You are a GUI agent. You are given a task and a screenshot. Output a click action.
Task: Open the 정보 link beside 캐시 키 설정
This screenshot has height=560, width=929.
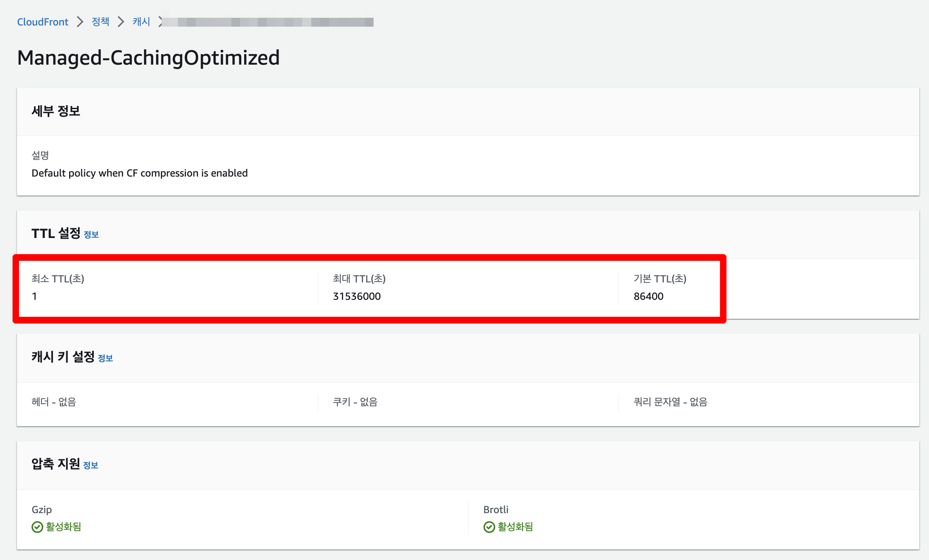point(106,358)
